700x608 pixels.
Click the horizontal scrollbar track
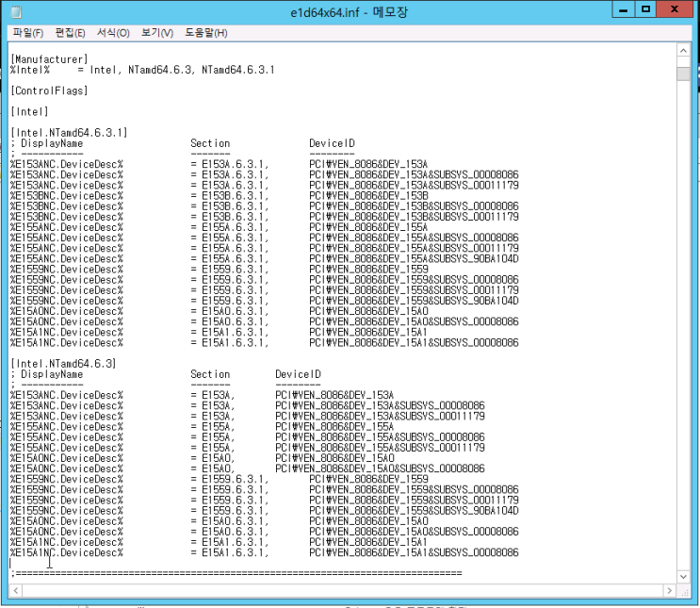click(x=342, y=591)
